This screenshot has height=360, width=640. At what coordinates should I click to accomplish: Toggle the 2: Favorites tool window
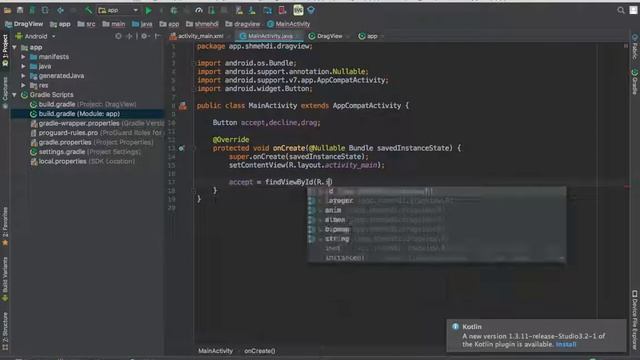(5, 227)
